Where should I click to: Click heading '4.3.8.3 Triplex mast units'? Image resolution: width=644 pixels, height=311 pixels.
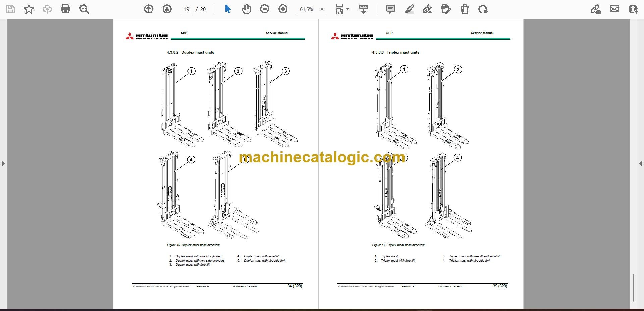click(395, 52)
